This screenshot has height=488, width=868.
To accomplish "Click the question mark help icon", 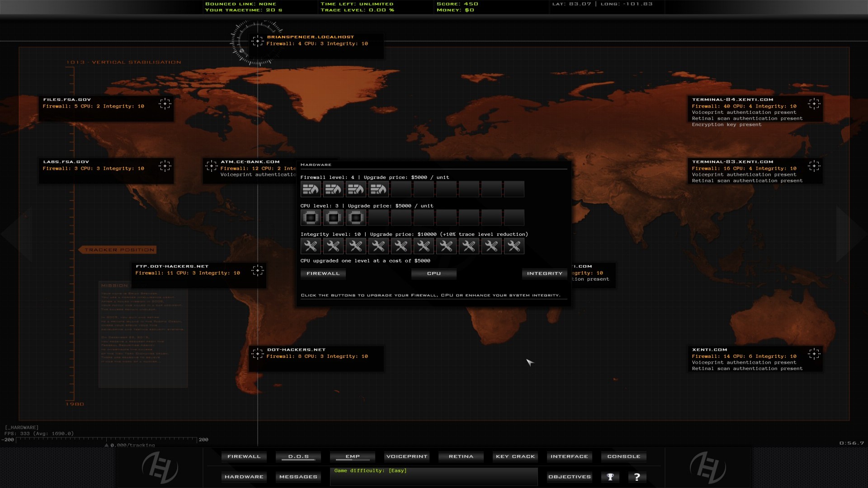I will pos(637,477).
